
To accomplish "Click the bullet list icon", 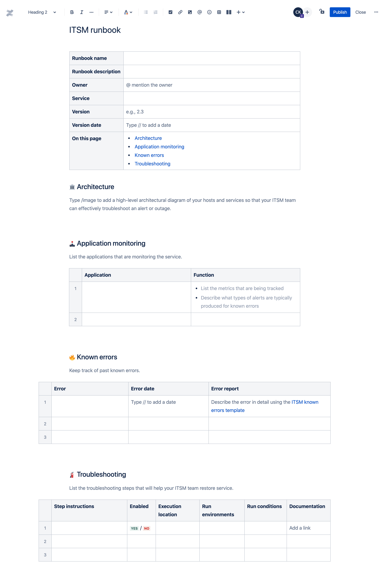I will tap(146, 12).
